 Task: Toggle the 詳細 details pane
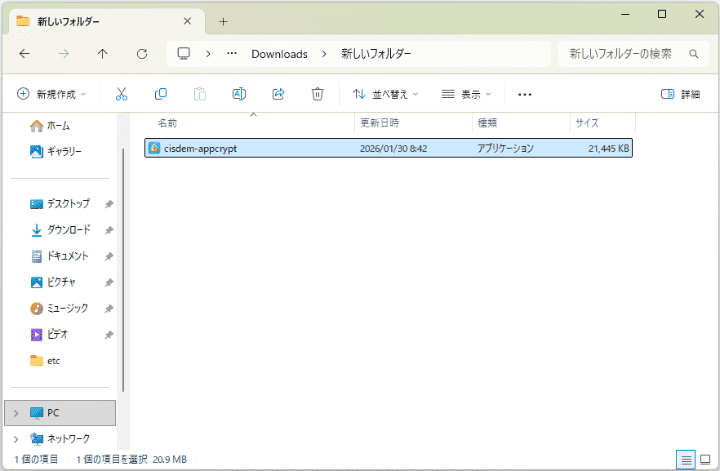681,94
